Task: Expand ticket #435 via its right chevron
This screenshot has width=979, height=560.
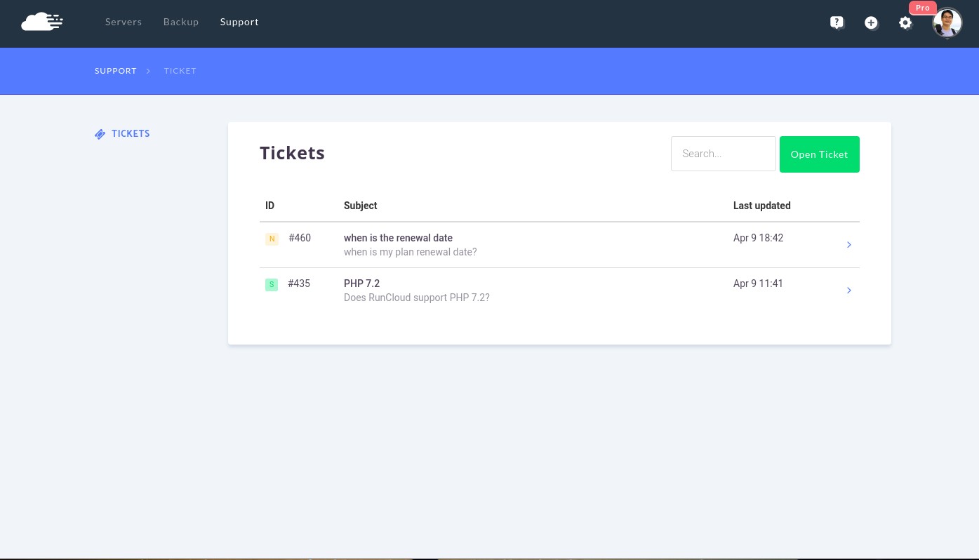Action: tap(849, 290)
